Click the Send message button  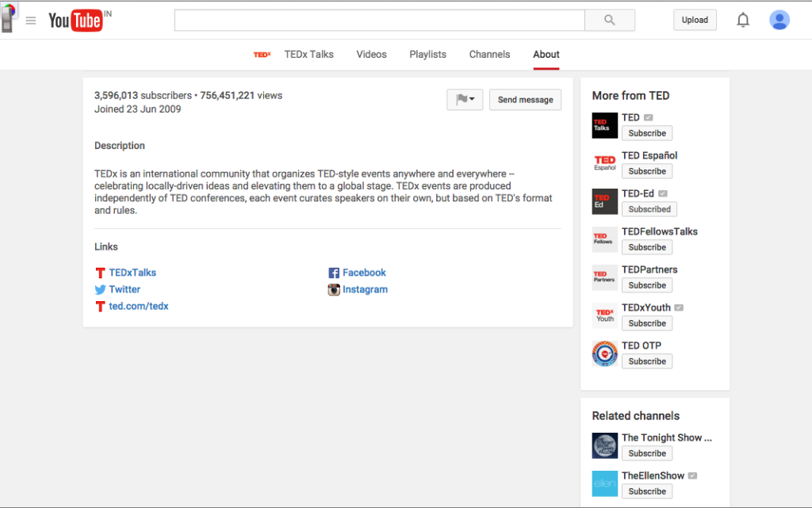pyautogui.click(x=525, y=99)
